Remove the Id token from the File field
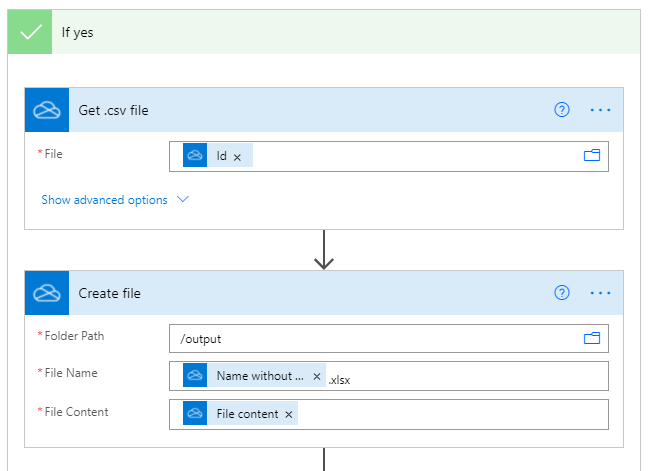The width and height of the screenshot is (649, 471). pos(237,157)
